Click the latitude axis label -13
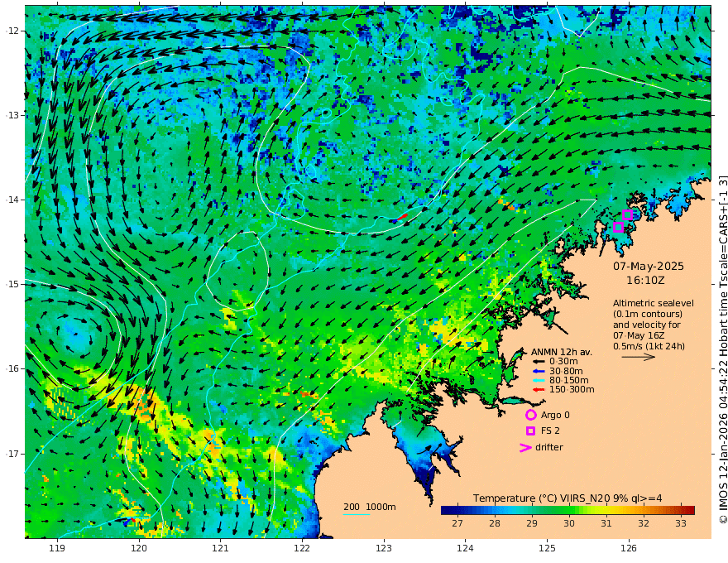The height and width of the screenshot is (563, 728). point(12,115)
